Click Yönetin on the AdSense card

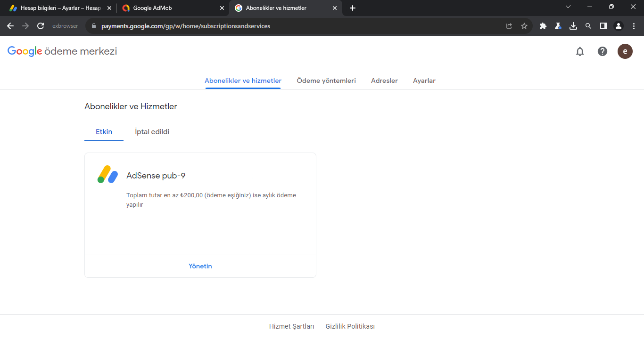(200, 266)
